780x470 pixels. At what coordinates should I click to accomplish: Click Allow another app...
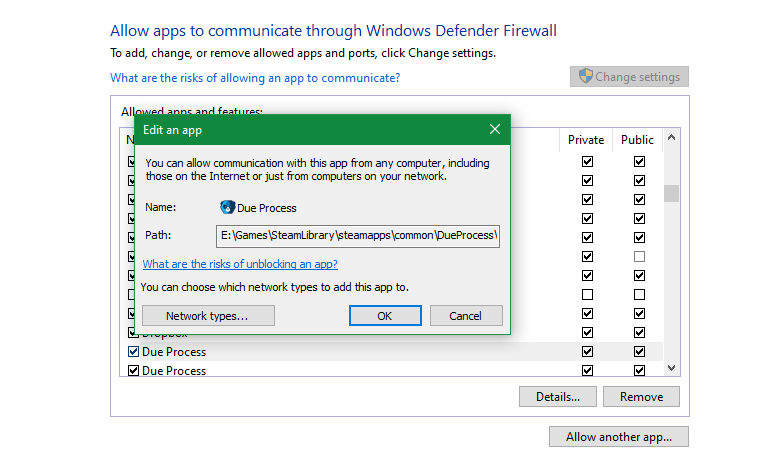[619, 437]
